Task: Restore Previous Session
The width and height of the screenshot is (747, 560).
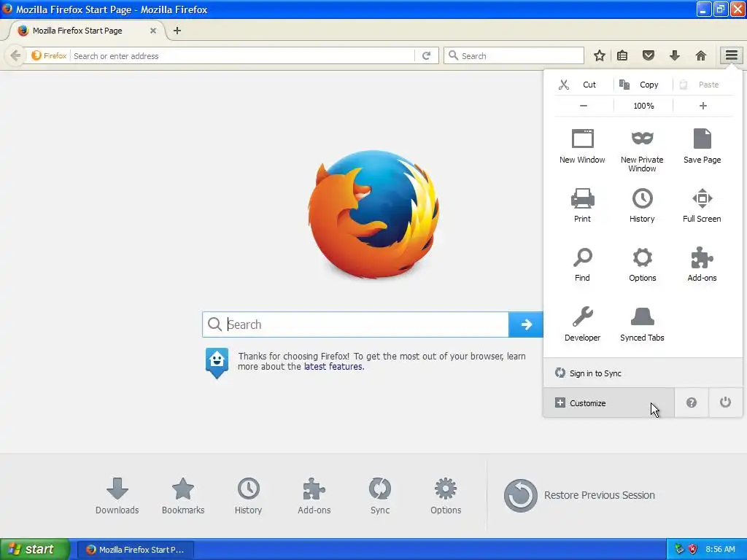Action: pyautogui.click(x=579, y=495)
